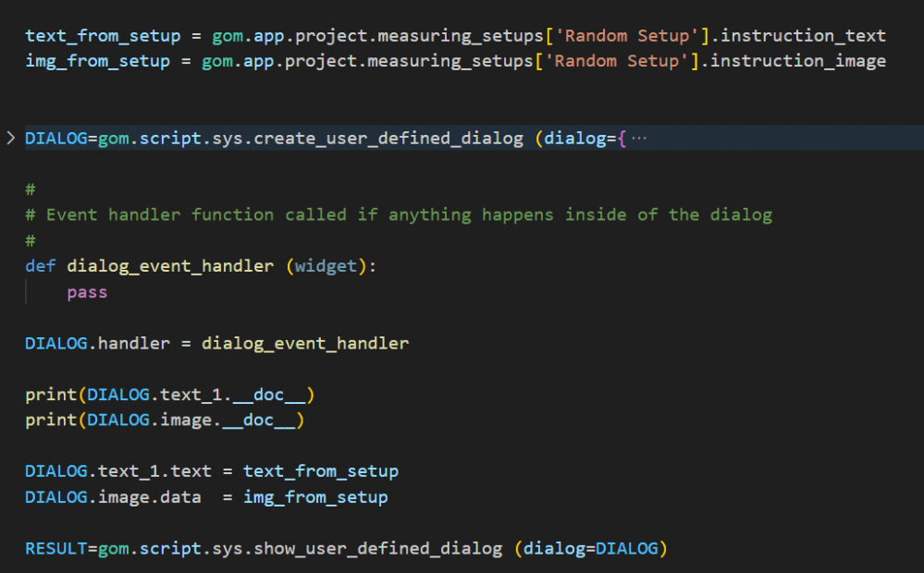Click dialog_event_handler in the handler assignment
This screenshot has height=573, width=924.
(305, 343)
